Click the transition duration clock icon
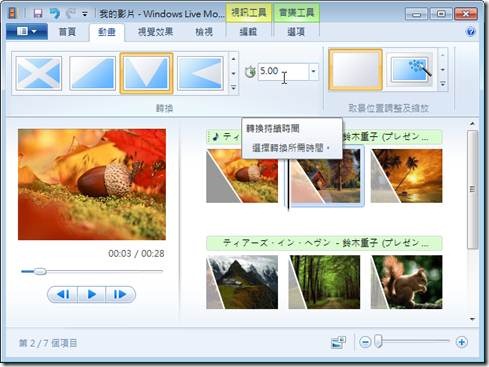This screenshot has width=489, height=367. pos(250,71)
